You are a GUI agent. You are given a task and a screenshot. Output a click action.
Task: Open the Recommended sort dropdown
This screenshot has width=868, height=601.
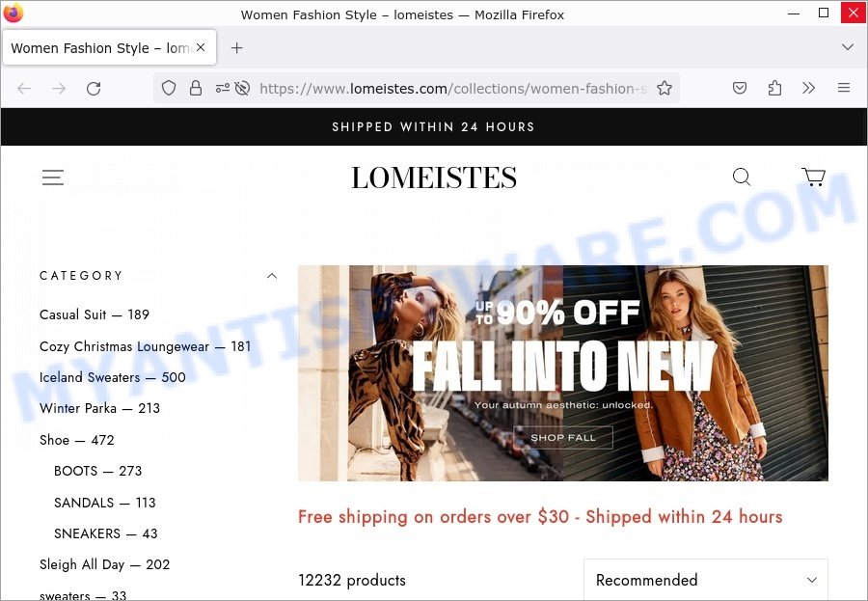tap(706, 580)
